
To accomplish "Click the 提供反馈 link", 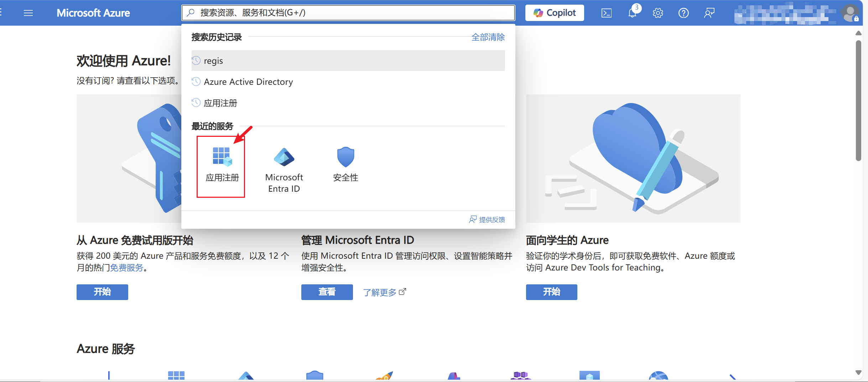I will (x=487, y=220).
